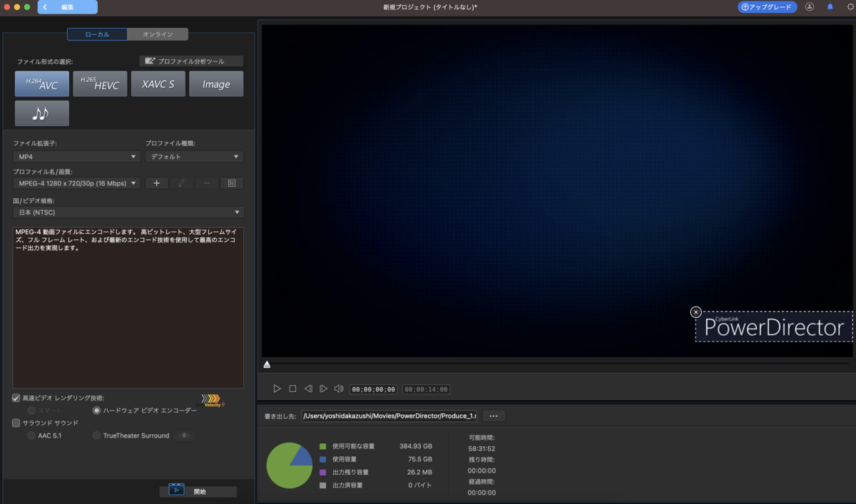Delete the profile with the minus icon

pos(207,183)
